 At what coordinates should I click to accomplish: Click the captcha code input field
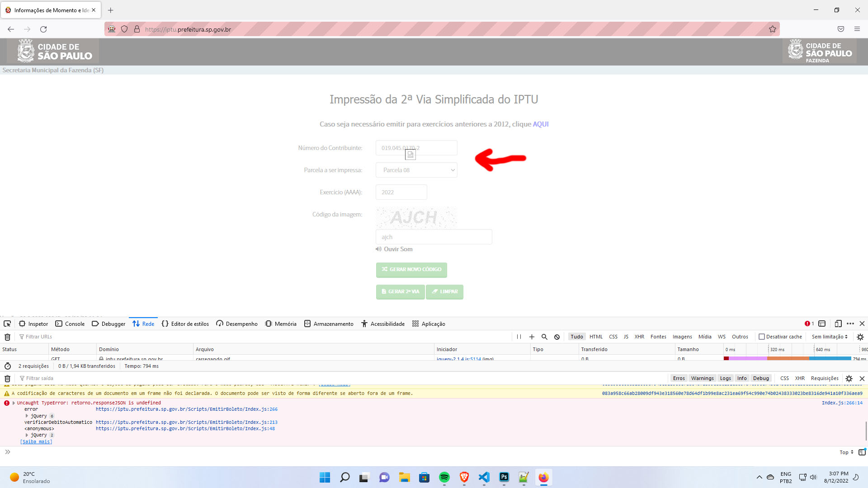click(434, 237)
